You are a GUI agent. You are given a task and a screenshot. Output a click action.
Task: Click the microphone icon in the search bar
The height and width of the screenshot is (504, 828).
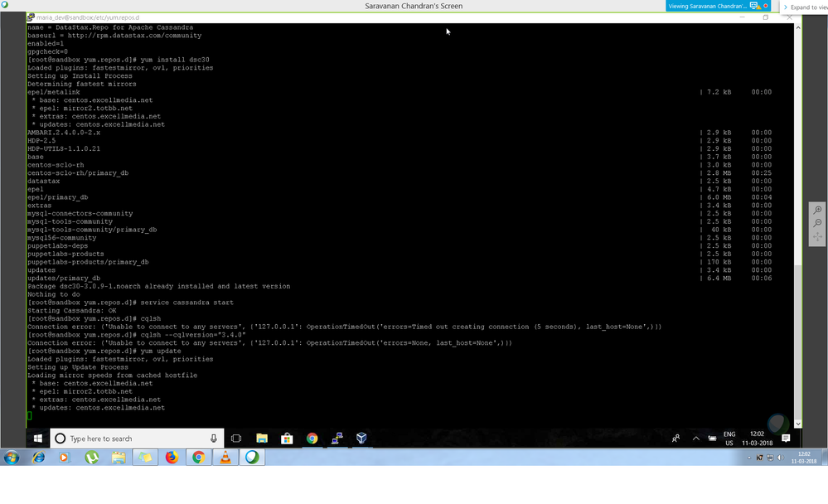(213, 438)
